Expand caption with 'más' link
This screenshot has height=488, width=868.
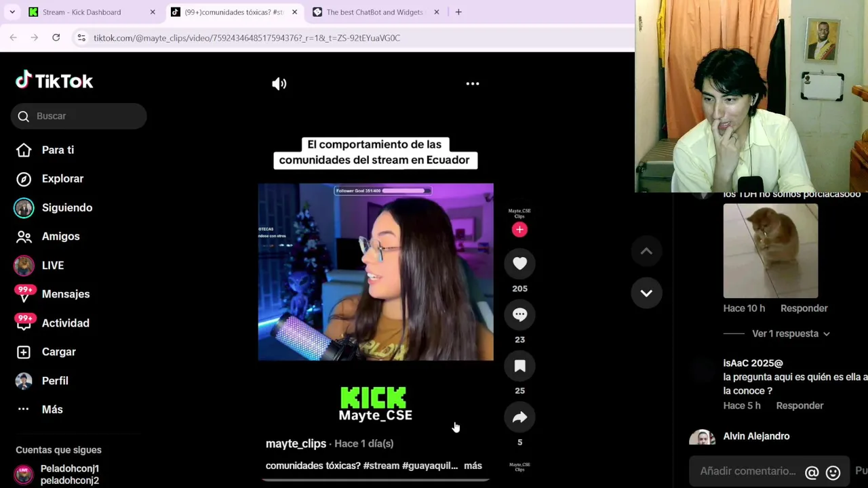[473, 466]
